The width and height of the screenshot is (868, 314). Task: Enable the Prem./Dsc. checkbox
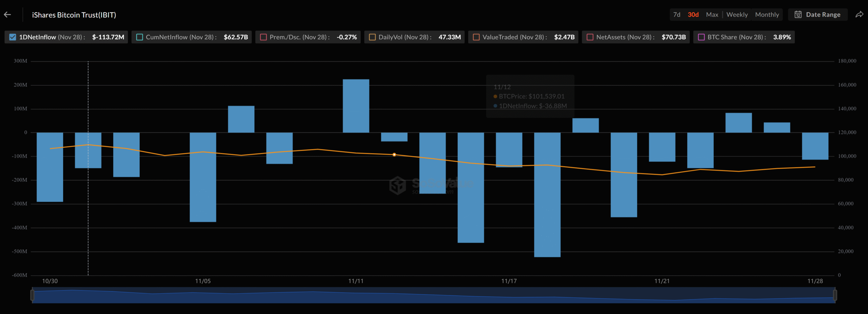(263, 37)
